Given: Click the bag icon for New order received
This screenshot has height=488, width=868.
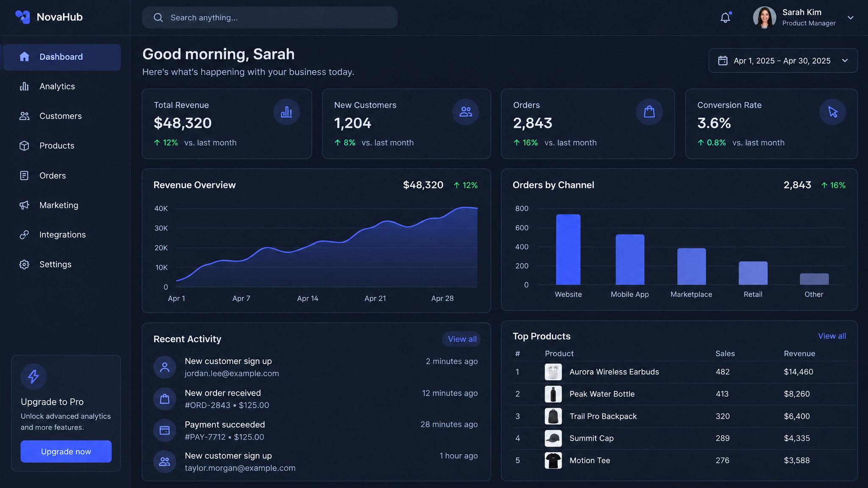Looking at the screenshot, I should [x=164, y=399].
